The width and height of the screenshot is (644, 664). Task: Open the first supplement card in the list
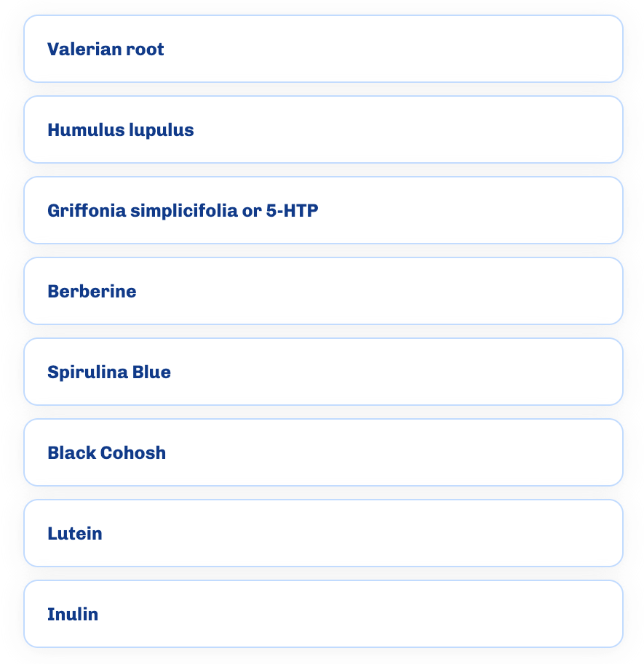323,49
